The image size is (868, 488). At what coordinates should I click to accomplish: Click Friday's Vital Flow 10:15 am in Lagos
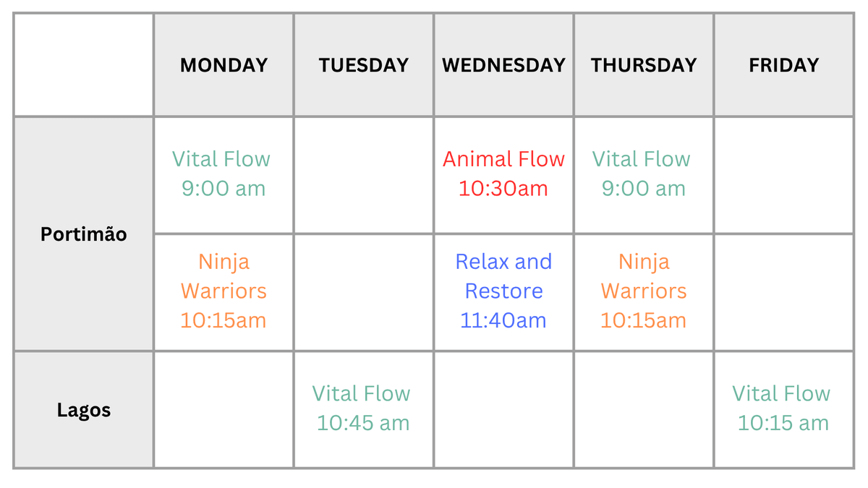pyautogui.click(x=783, y=408)
